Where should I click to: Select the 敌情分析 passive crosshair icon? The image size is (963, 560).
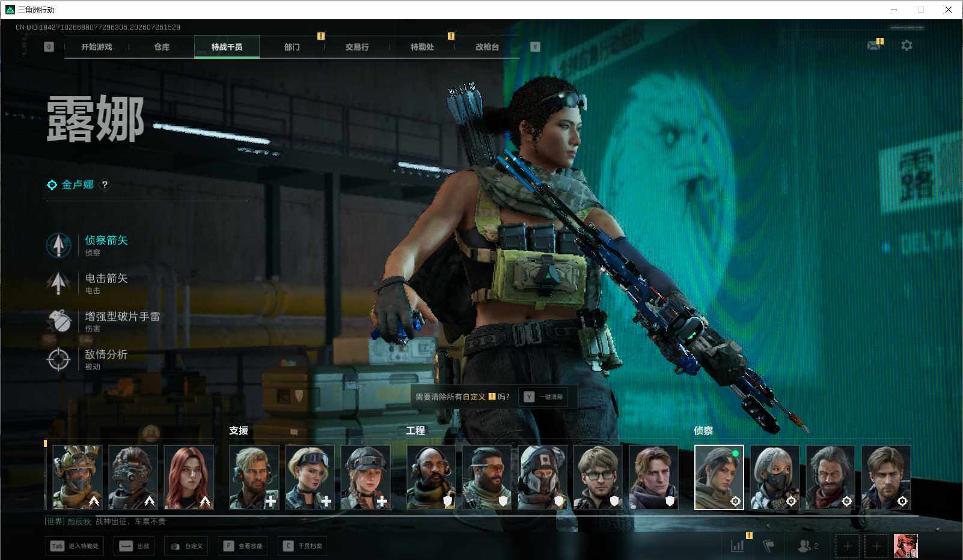coord(58,359)
